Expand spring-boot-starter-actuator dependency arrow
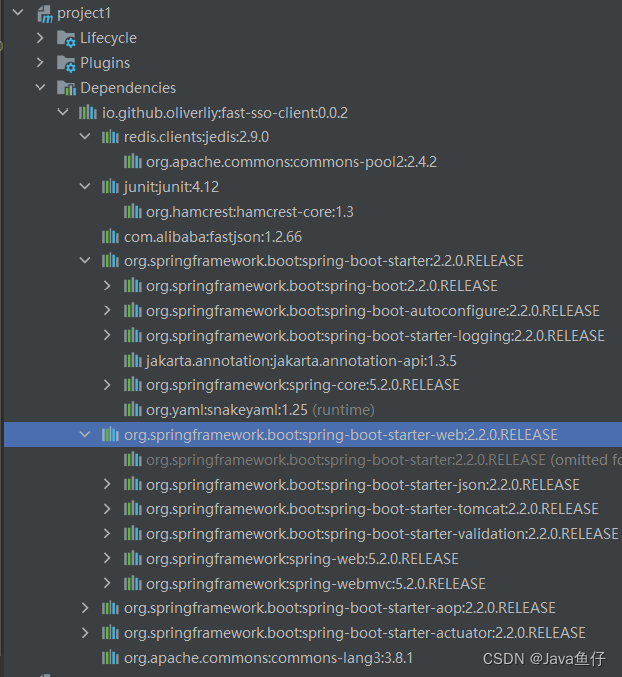 coord(85,633)
